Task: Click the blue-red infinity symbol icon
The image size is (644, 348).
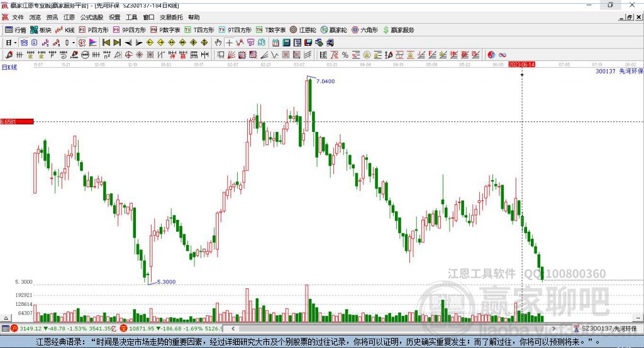Action: click(502, 55)
